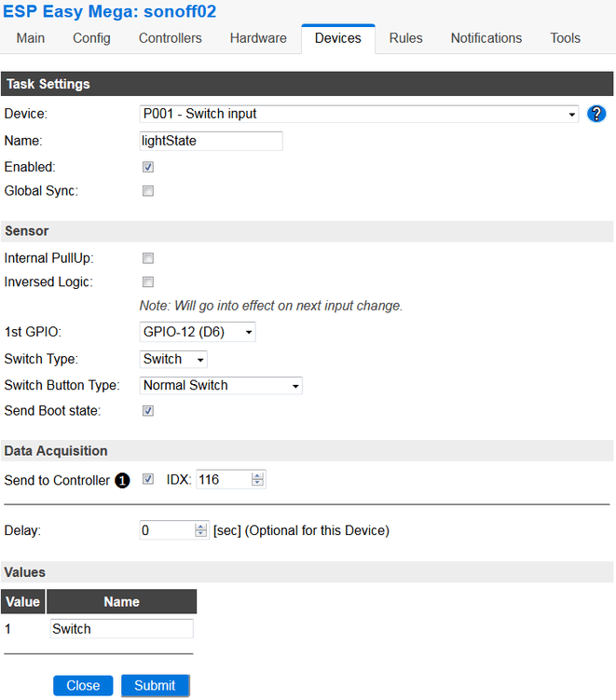The image size is (616, 700).
Task: Switch to the Hardware tab
Action: coord(258,38)
